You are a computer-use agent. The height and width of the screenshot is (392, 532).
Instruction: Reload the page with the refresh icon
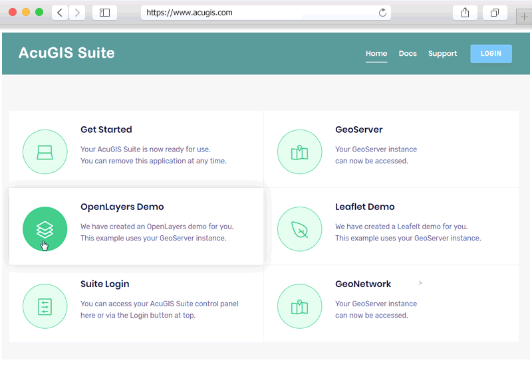[382, 13]
